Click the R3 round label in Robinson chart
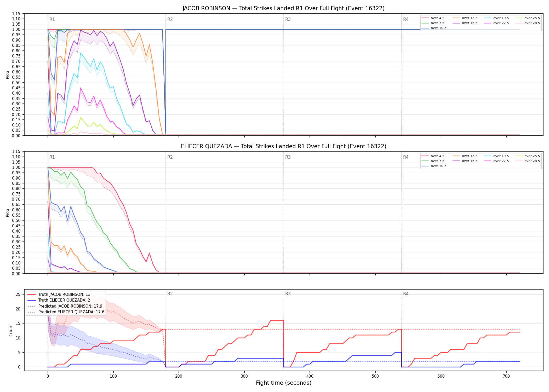This screenshot has width=549, height=392. click(x=288, y=19)
